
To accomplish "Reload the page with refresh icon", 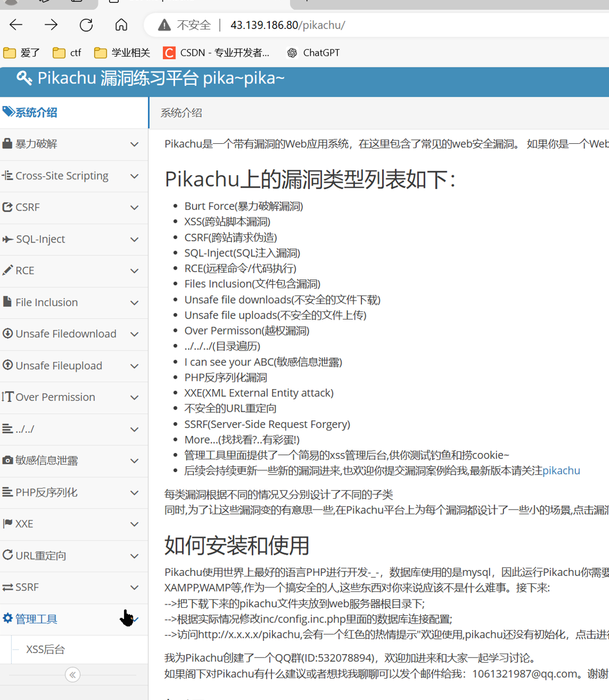I will pos(86,25).
